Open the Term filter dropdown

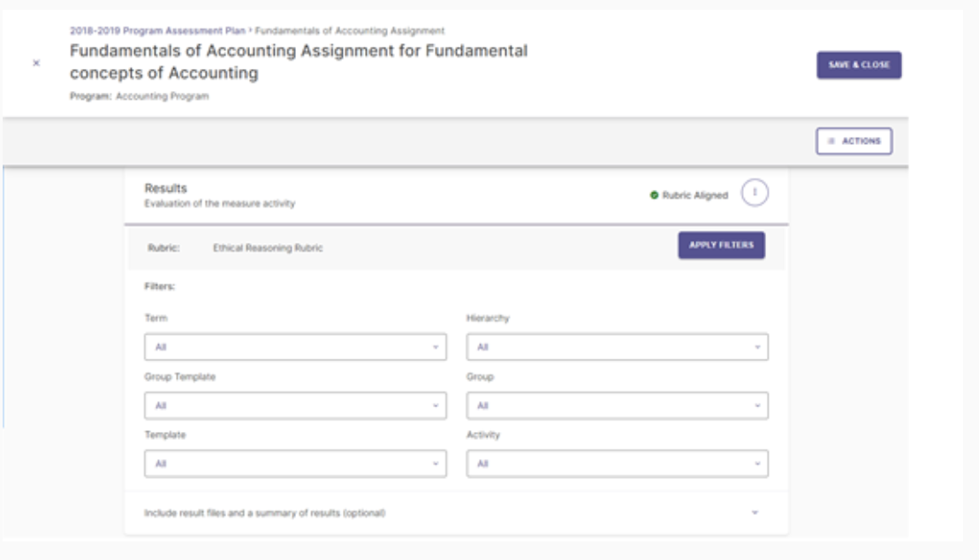[295, 347]
